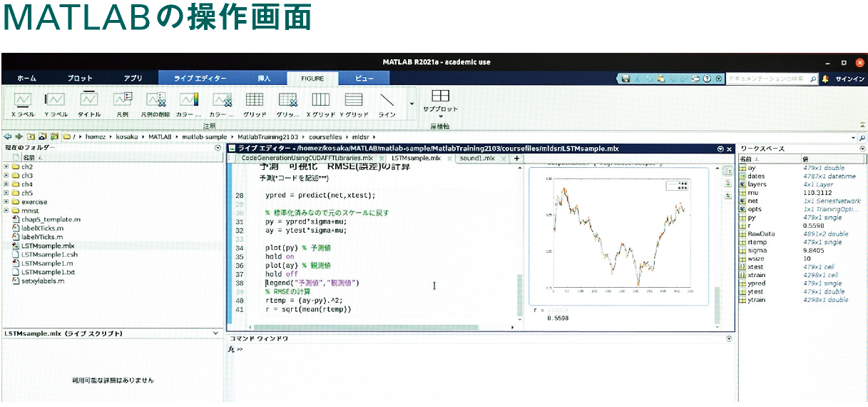Viewport: 868px width, 407px height.
Task: Switch to the プロット tab
Action: tap(80, 78)
